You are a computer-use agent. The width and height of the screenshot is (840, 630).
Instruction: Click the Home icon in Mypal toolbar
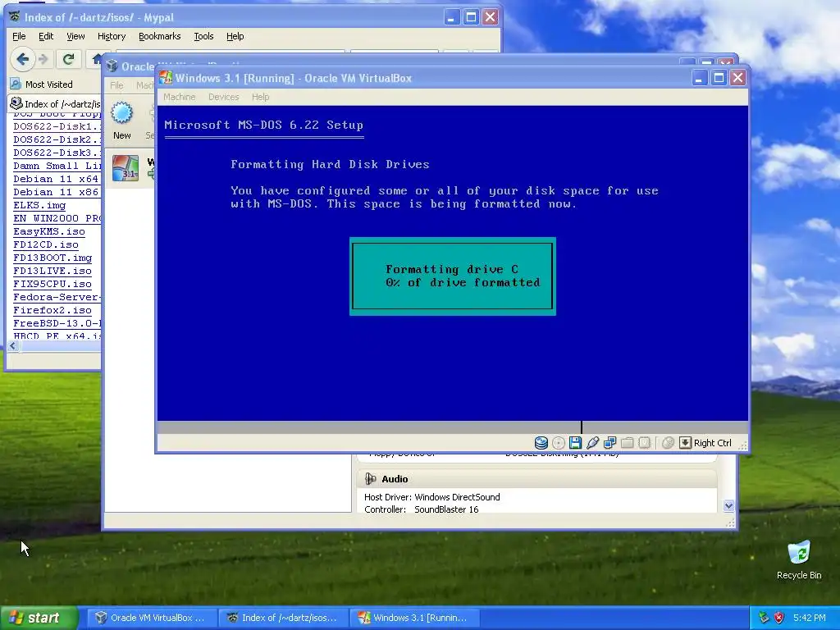click(x=96, y=59)
